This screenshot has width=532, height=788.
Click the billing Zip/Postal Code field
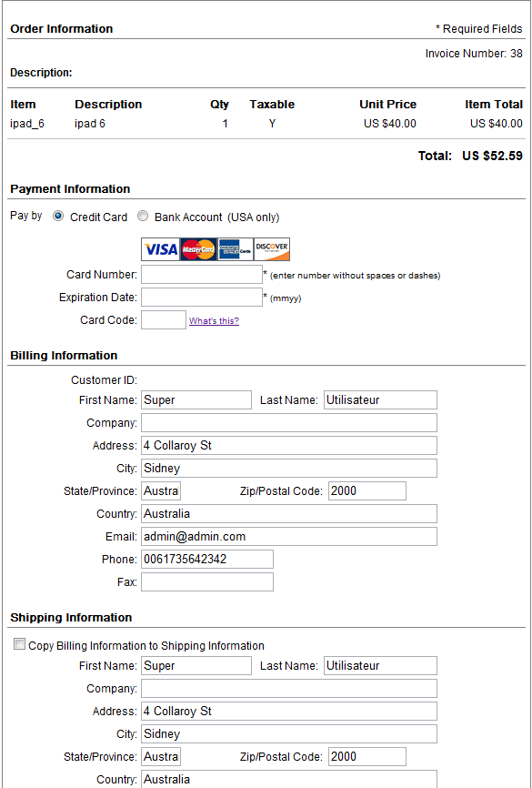[367, 491]
